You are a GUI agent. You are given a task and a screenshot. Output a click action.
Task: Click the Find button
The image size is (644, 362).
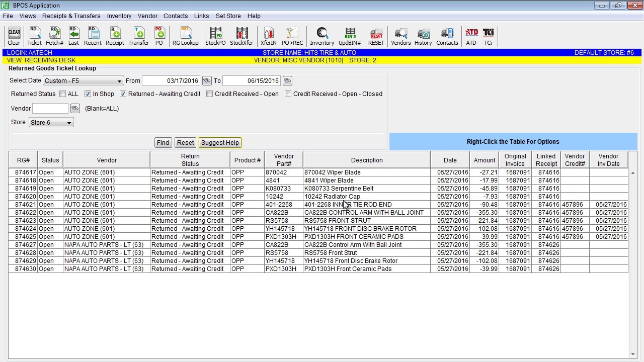click(163, 143)
